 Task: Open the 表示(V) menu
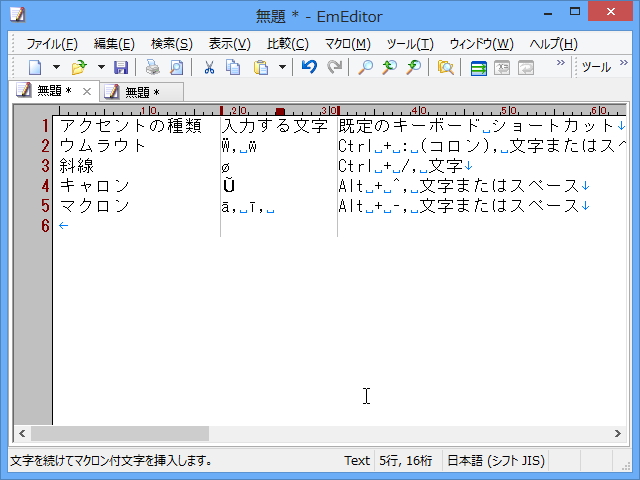(229, 44)
